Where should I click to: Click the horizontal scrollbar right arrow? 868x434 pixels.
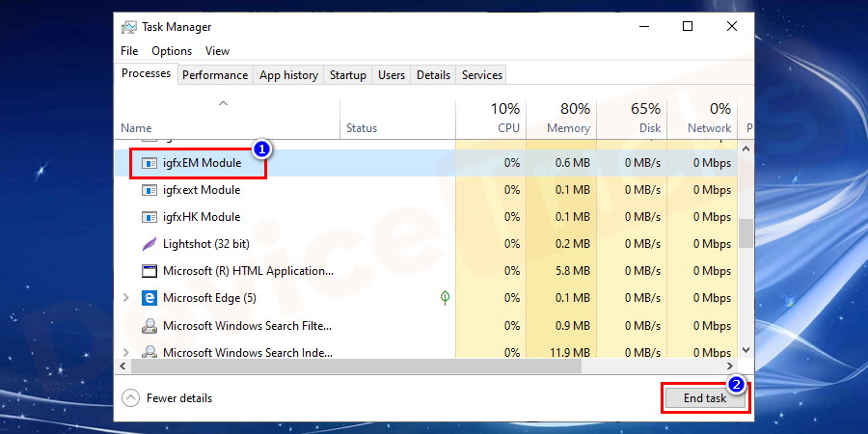point(730,366)
